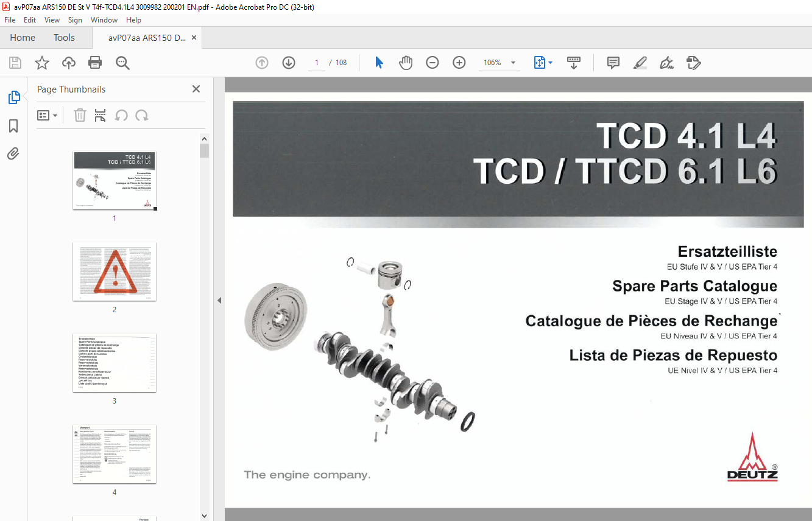Screen dimensions: 812x521
Task: Select page 2 warning thumbnail
Action: (x=115, y=271)
